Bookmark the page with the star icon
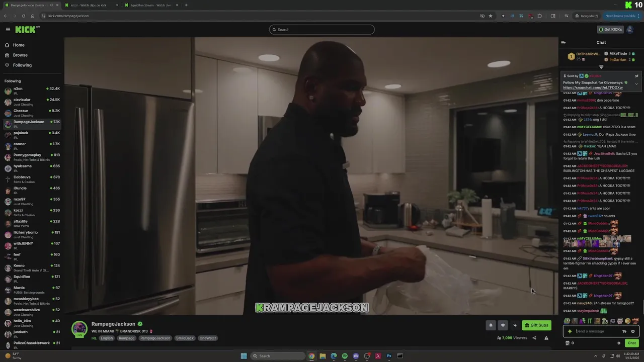 click(x=491, y=16)
